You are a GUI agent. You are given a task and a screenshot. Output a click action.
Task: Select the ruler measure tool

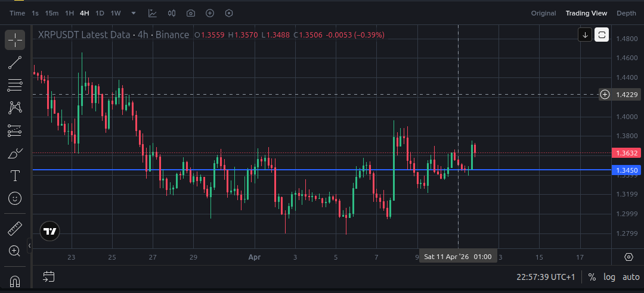coord(15,228)
